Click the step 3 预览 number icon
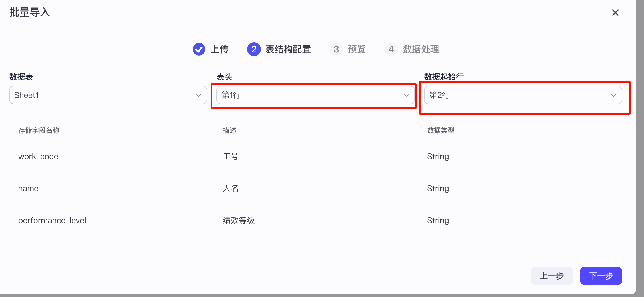The image size is (644, 297). 336,49
